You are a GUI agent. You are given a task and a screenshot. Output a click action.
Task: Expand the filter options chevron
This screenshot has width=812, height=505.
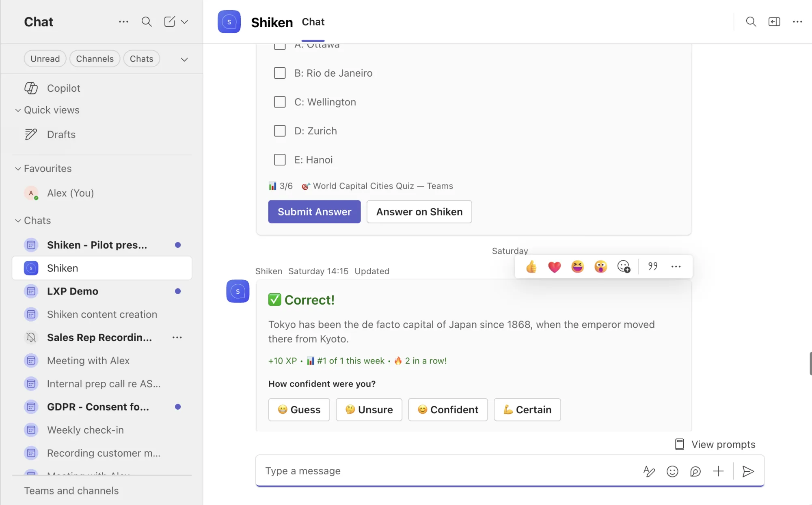[184, 59]
